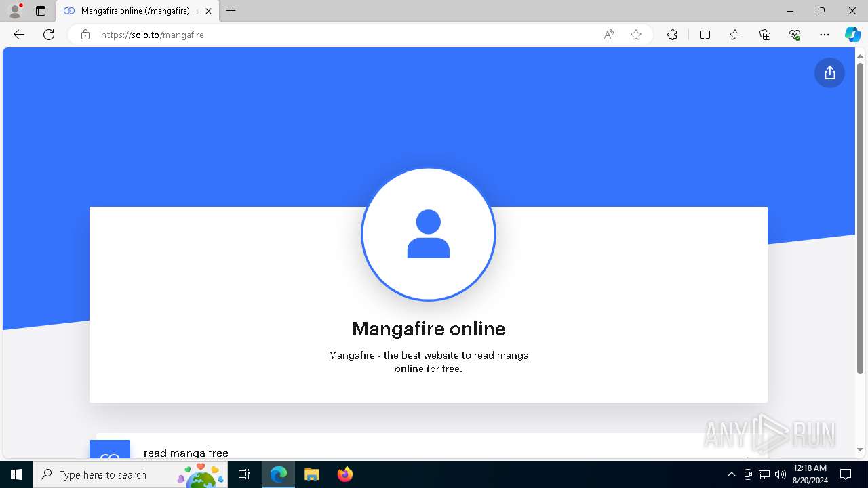The image size is (868, 488).
Task: Open network settings tray icon
Action: coord(764,474)
